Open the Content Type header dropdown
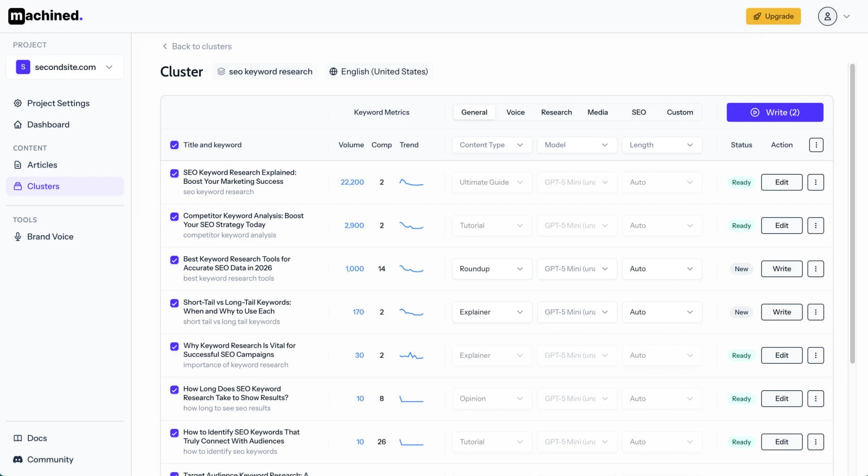 coord(492,145)
